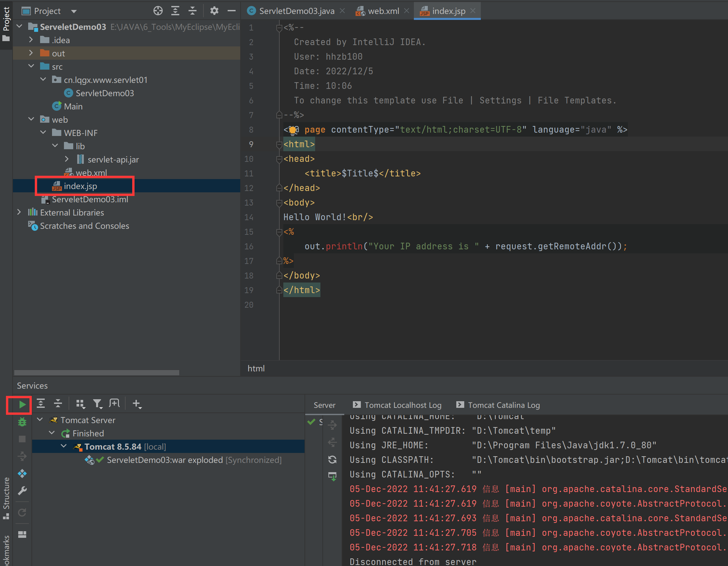Click the layout icon in Services sidebar

coord(22,534)
